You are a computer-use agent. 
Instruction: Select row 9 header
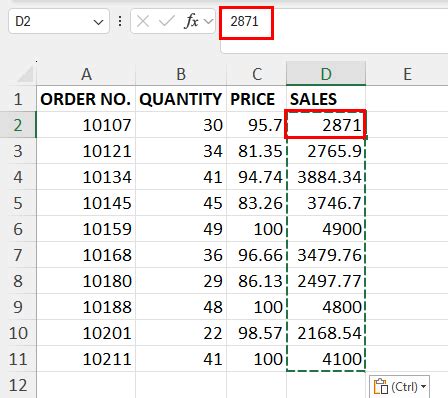[x=18, y=307]
